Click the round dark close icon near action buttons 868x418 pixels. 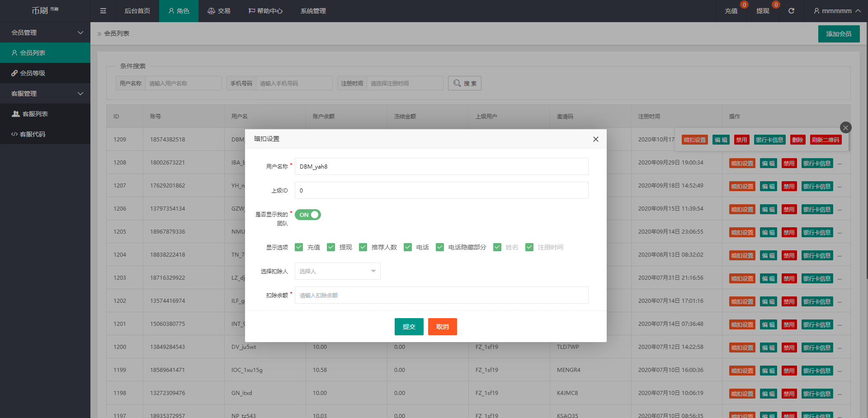(x=845, y=127)
